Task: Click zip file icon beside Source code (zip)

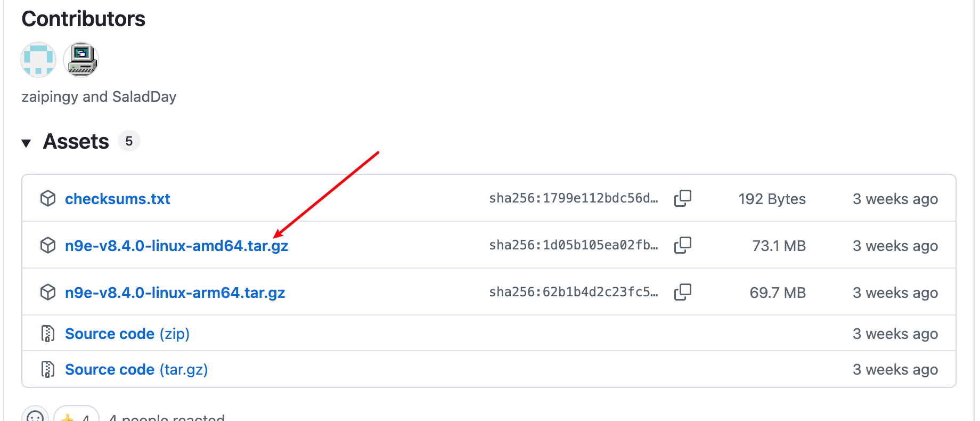Action: 48,334
